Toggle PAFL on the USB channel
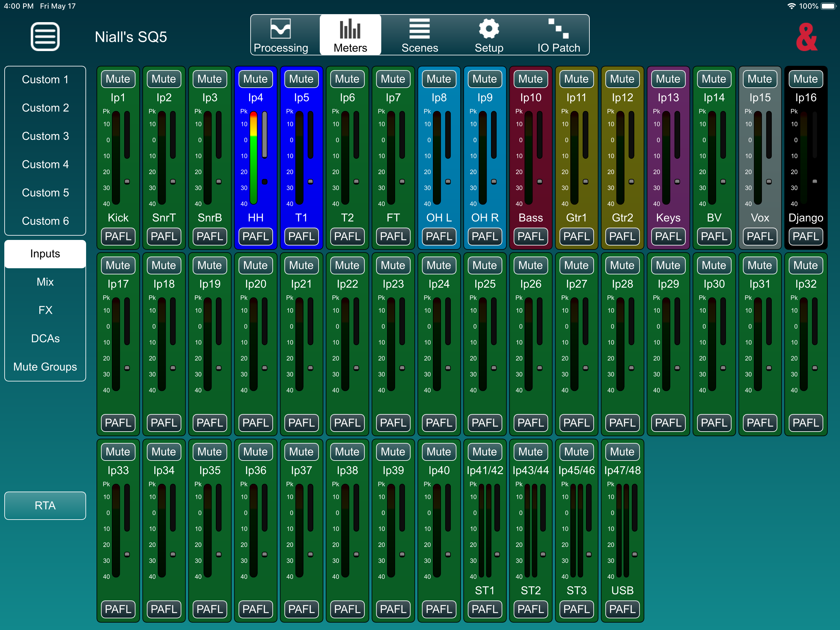The height and width of the screenshot is (630, 840). (622, 609)
